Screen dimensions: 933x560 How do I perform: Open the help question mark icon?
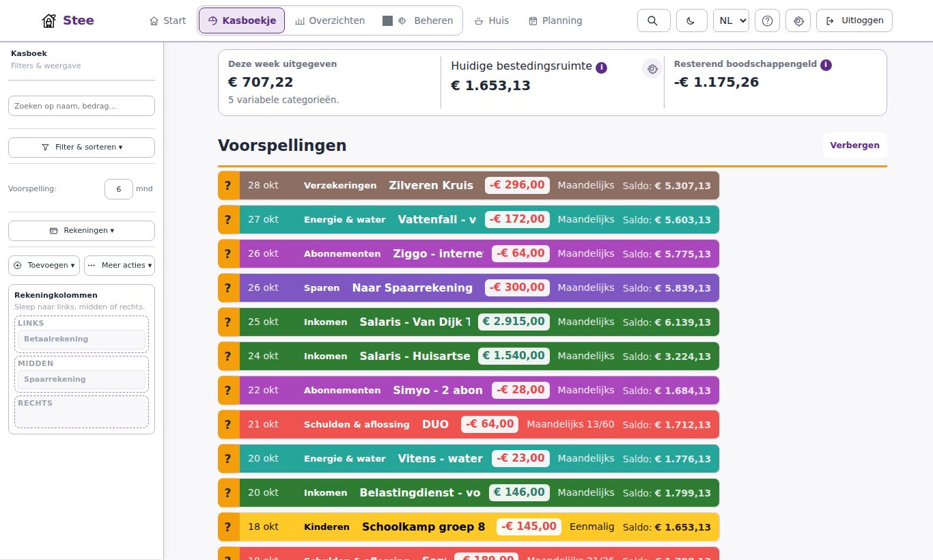[767, 20]
